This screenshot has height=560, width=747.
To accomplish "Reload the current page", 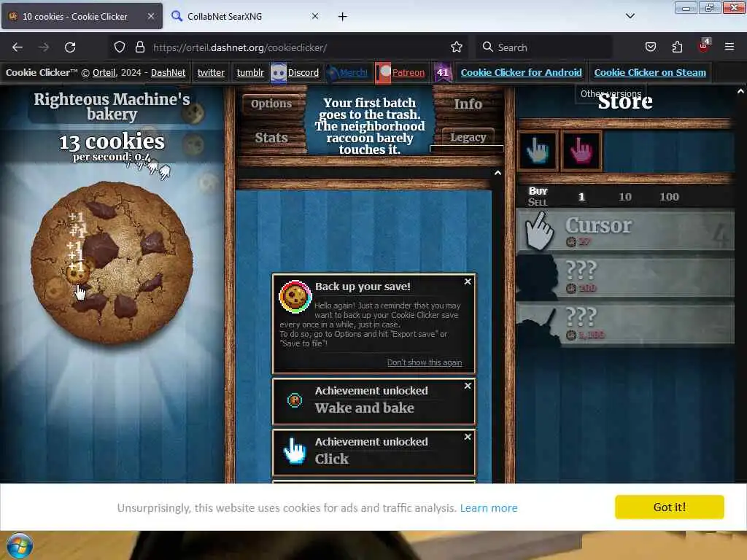I will 70,47.
